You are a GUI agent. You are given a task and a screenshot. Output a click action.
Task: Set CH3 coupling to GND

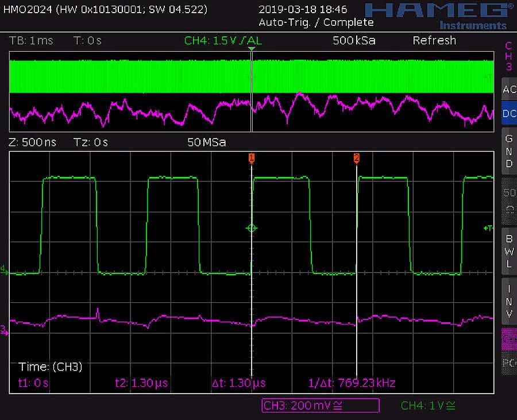[508, 151]
